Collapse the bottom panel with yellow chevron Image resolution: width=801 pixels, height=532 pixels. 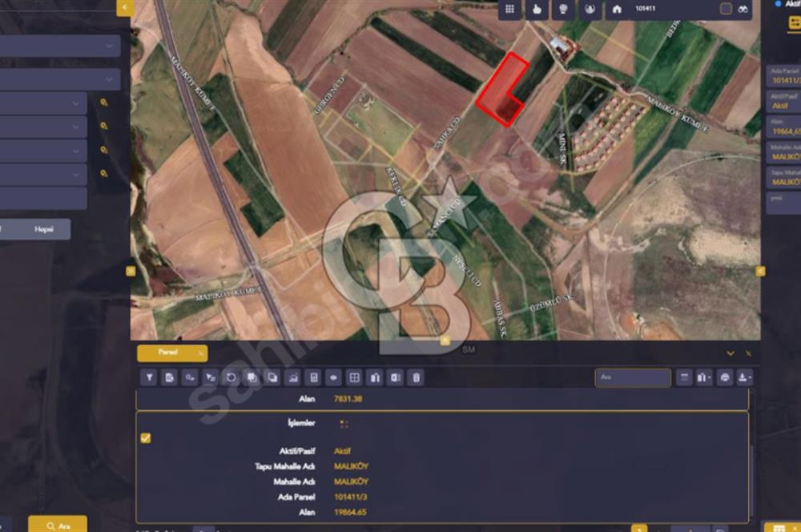[x=731, y=353]
